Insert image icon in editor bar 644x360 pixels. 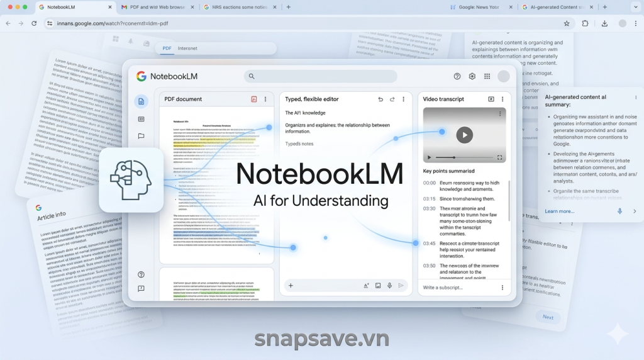(x=378, y=286)
